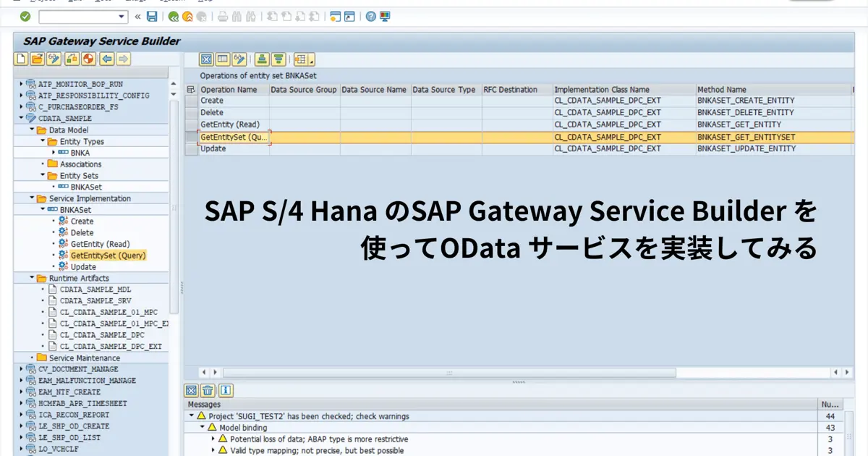
Task: Click the Details icon in grid toolbar
Action: click(223, 59)
